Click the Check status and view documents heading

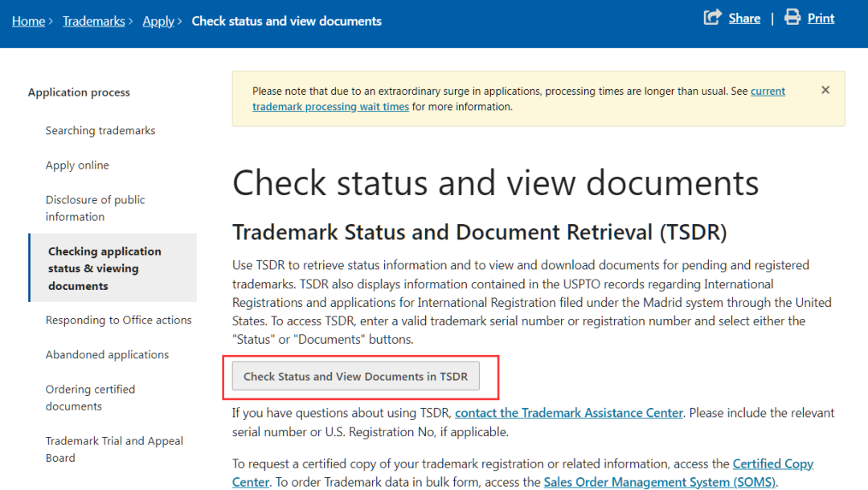[x=495, y=183]
